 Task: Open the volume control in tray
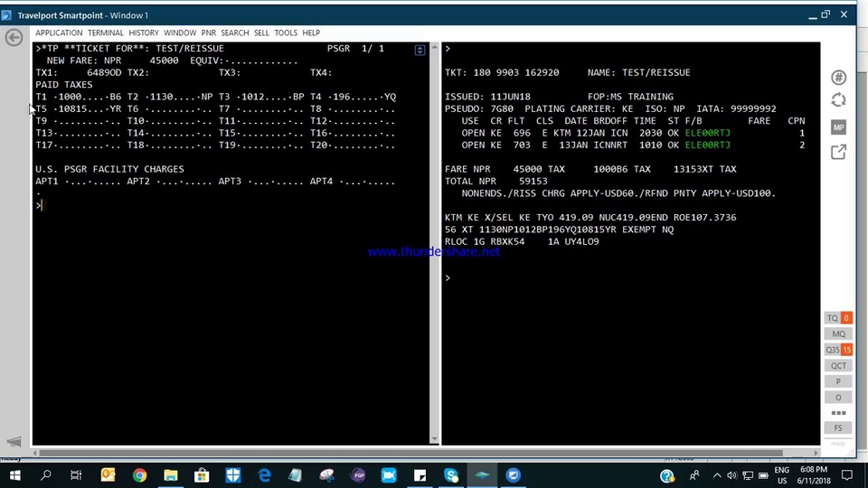click(731, 475)
